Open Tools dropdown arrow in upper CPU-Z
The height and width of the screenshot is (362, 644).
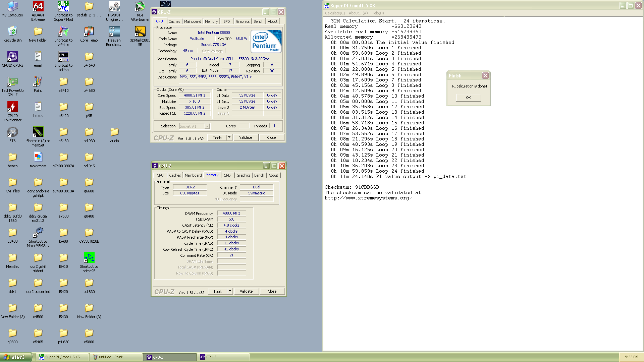pyautogui.click(x=229, y=137)
